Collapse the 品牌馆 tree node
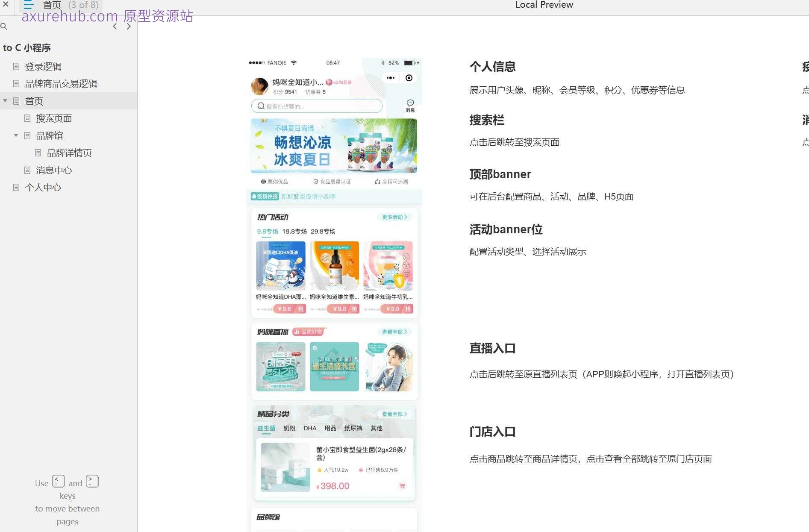Viewport: 809px width, 532px height. (16, 135)
